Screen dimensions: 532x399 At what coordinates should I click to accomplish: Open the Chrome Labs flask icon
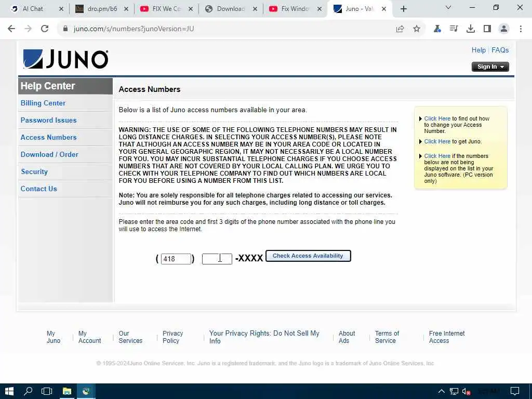tap(437, 29)
